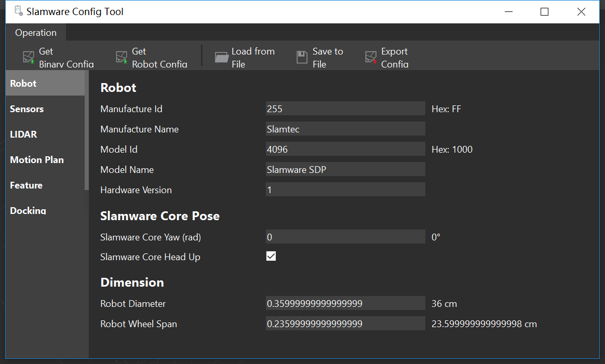Click the Export Config icon
The image size is (605, 364).
tap(371, 57)
